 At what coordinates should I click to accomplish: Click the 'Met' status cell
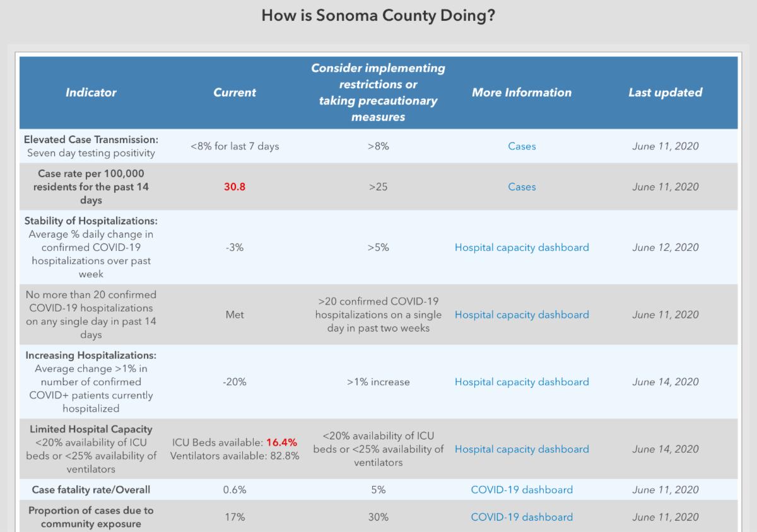pos(235,315)
